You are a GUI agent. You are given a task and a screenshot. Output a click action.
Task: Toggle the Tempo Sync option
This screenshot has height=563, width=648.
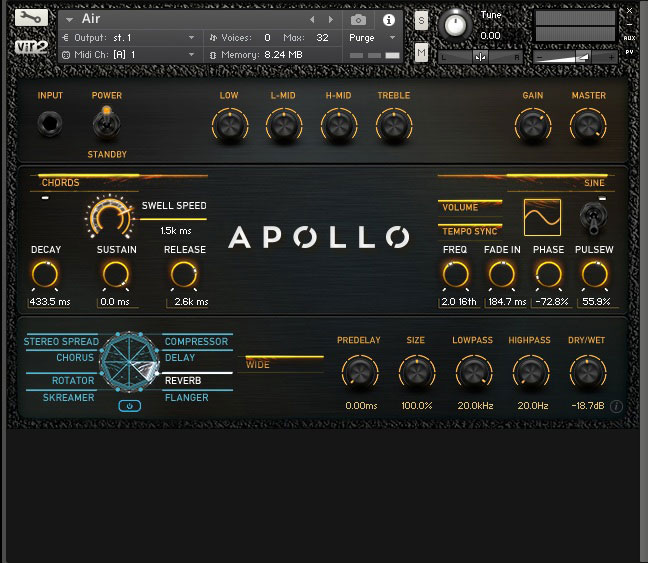tap(470, 231)
